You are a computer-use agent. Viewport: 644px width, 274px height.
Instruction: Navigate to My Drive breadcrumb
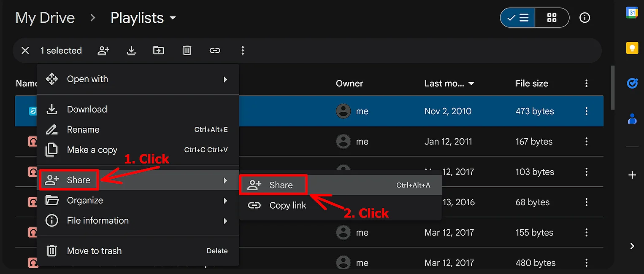45,18
